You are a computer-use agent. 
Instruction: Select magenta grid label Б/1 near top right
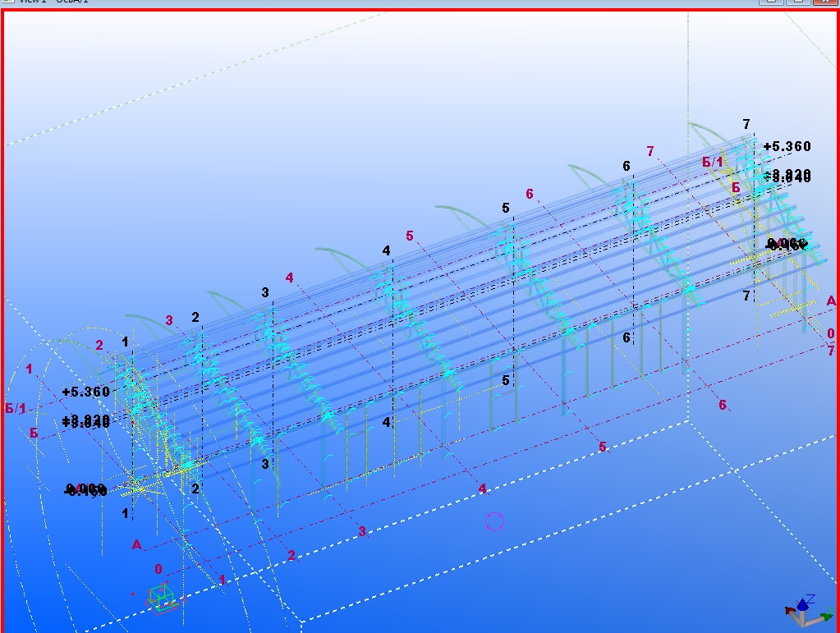(x=713, y=163)
